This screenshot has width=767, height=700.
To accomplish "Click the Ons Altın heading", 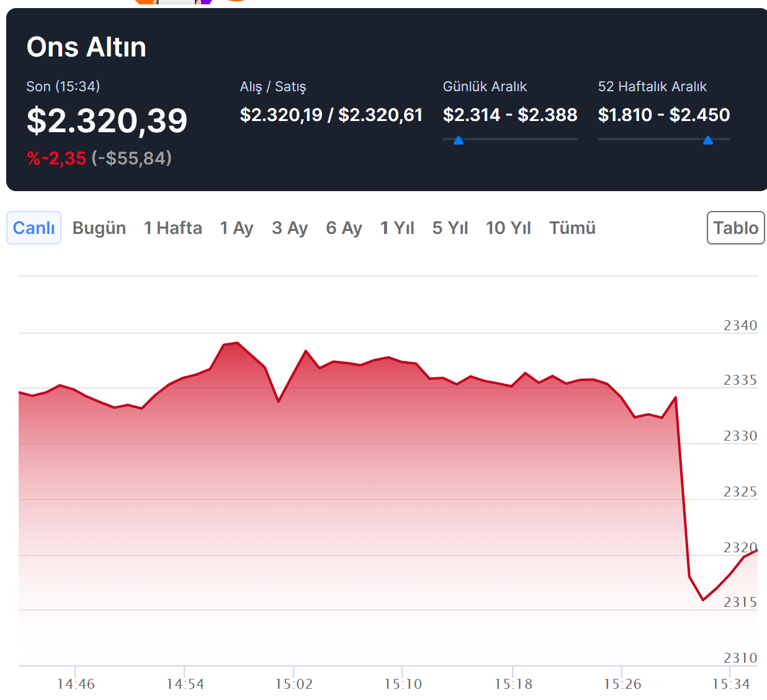I will click(x=86, y=47).
